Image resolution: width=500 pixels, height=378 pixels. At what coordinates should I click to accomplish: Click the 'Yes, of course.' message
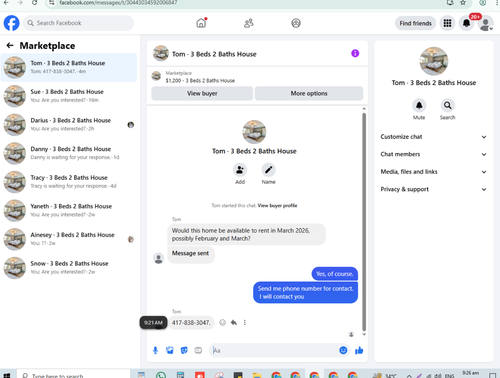[334, 274]
